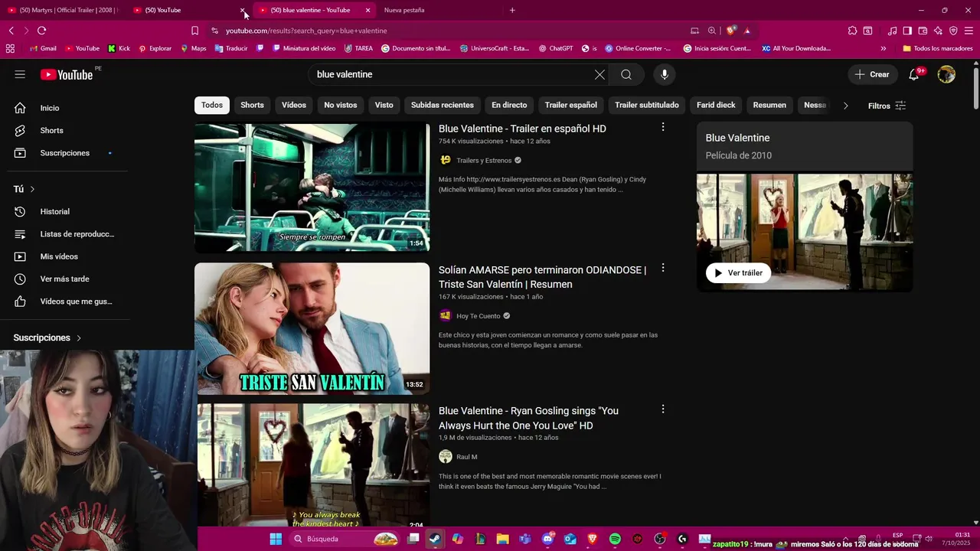This screenshot has width=980, height=551.
Task: Open the Raul M channel link
Action: [466, 457]
